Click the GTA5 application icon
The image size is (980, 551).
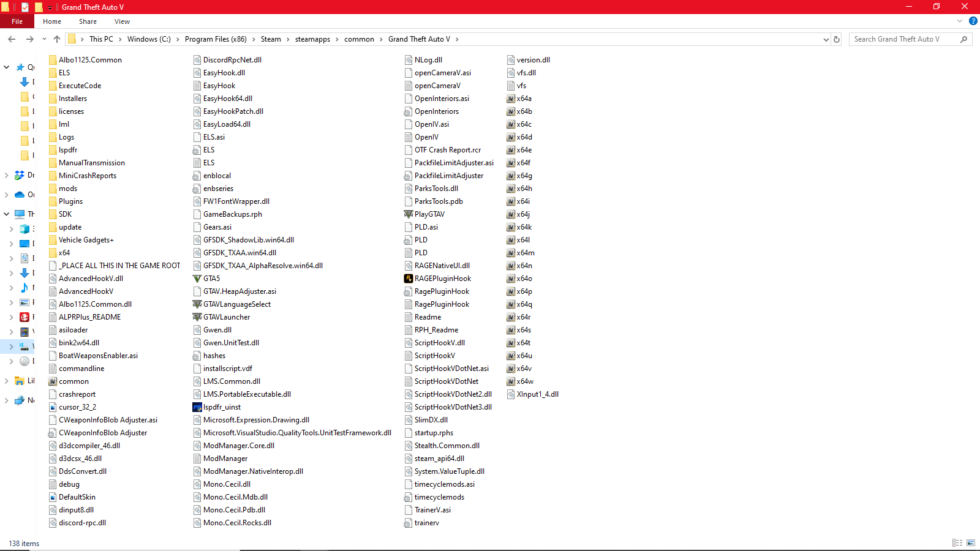point(197,279)
